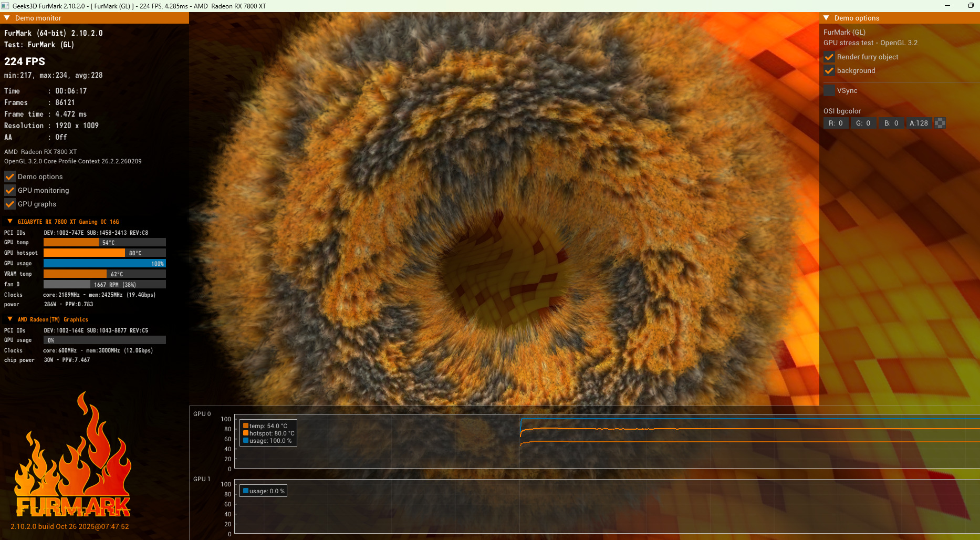This screenshot has height=540, width=980.
Task: Click the 'GPU 0' graph label
Action: [202, 414]
